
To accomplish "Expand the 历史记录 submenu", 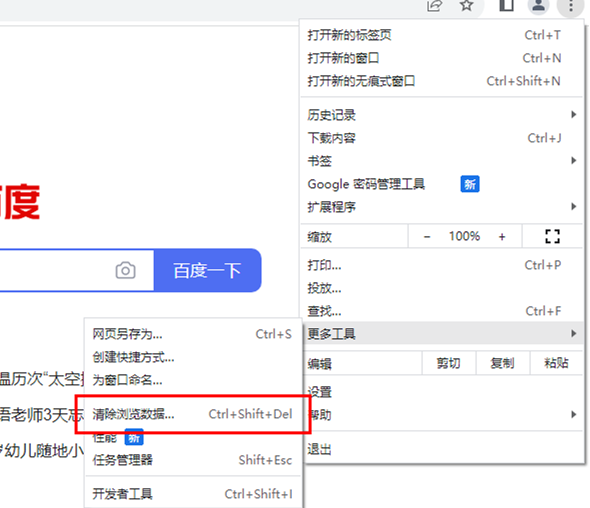I will click(x=442, y=115).
